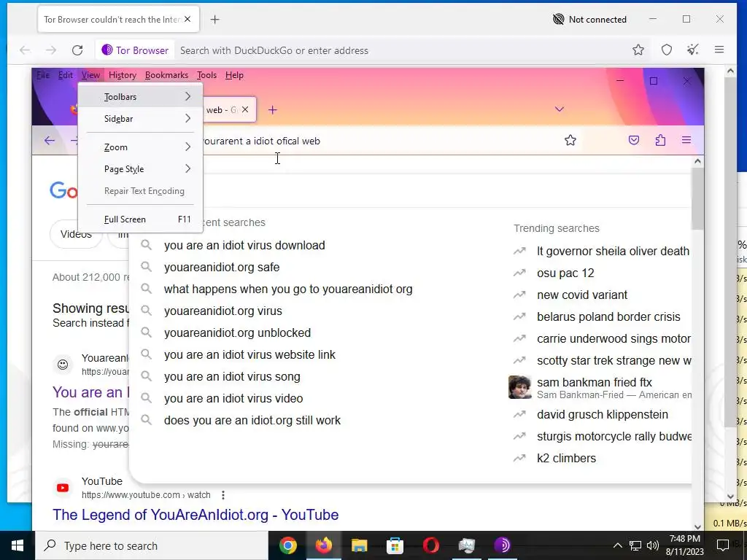Click taskbar volume speaker icon

pos(653,545)
